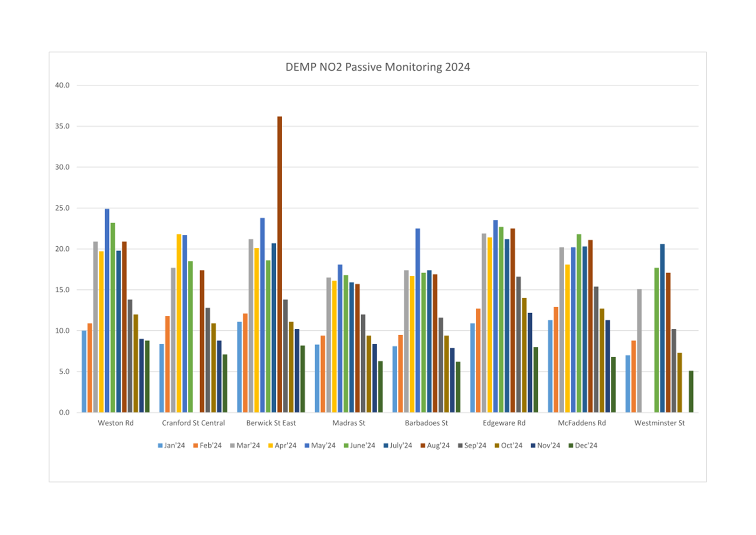The width and height of the screenshot is (756, 535).
Task: Select the May'24 legend entry
Action: pyautogui.click(x=320, y=445)
